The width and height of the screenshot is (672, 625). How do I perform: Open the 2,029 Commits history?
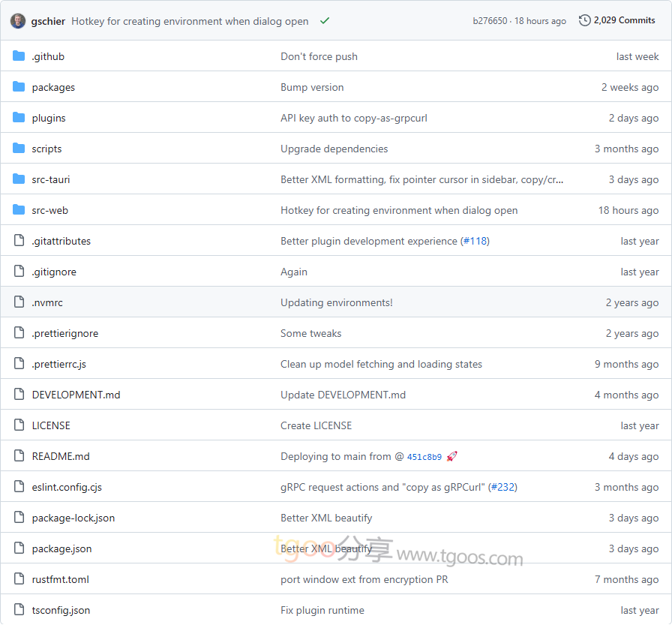624,20
